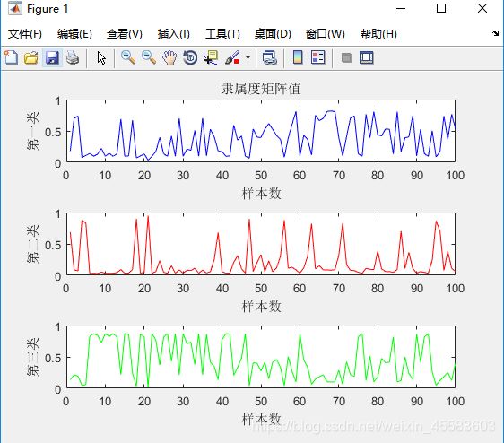Click the 样本数 label under the blue plot
This screenshot has width=504, height=443.
[261, 194]
